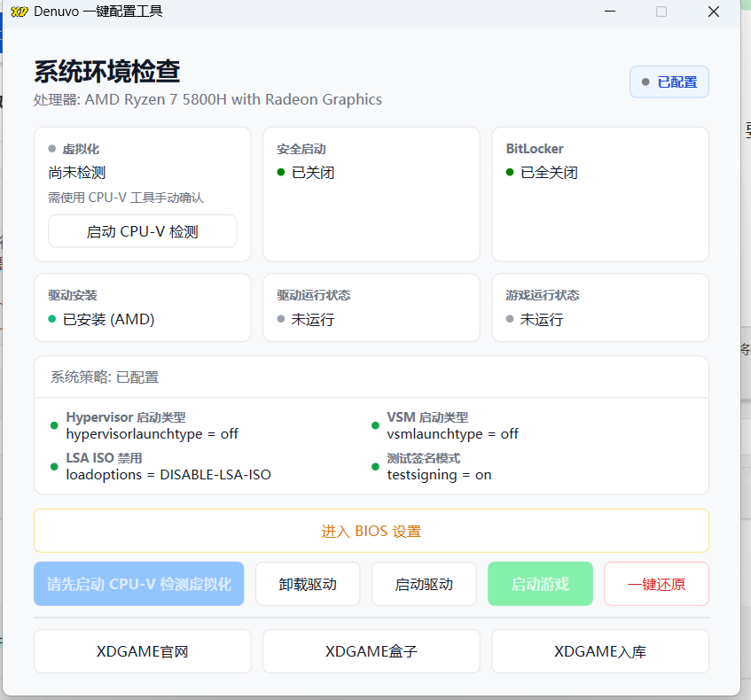The image size is (751, 700).
Task: Click the Denuvo app icon in title bar
Action: [19, 12]
